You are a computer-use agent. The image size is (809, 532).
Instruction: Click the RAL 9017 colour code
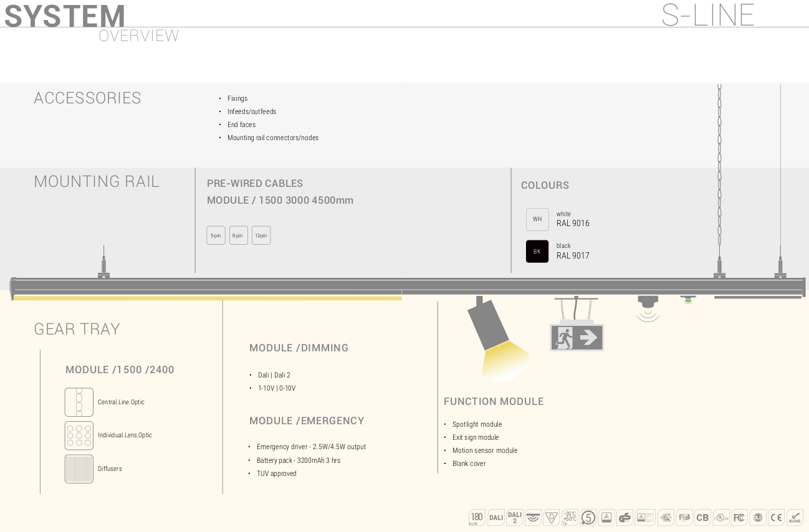573,255
